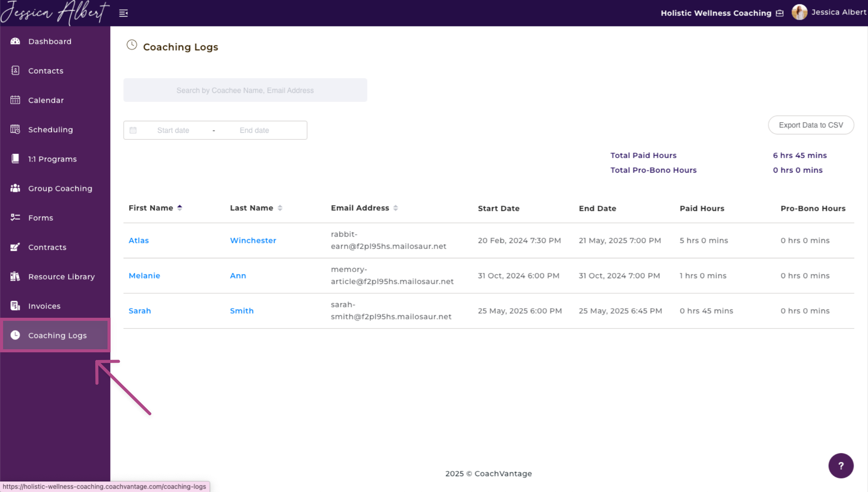
Task: Click 0 hrs 45 mins paid hours cell
Action: [x=706, y=311]
